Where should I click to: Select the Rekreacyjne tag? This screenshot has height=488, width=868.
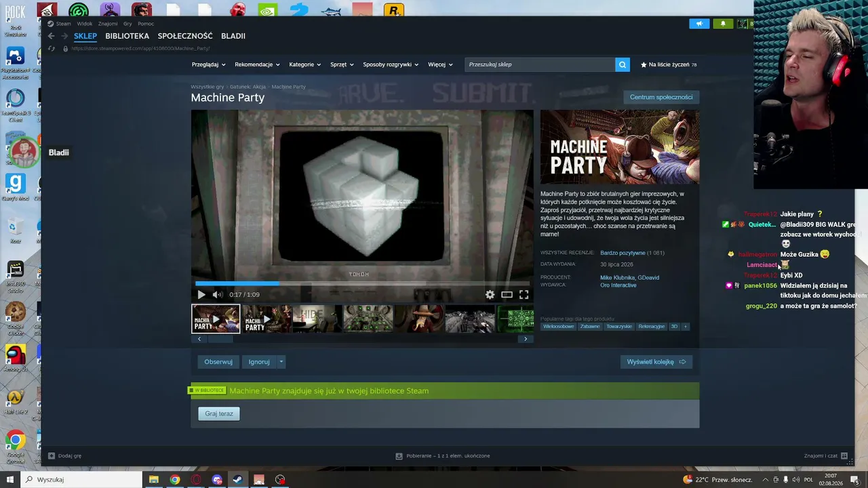[x=652, y=327]
